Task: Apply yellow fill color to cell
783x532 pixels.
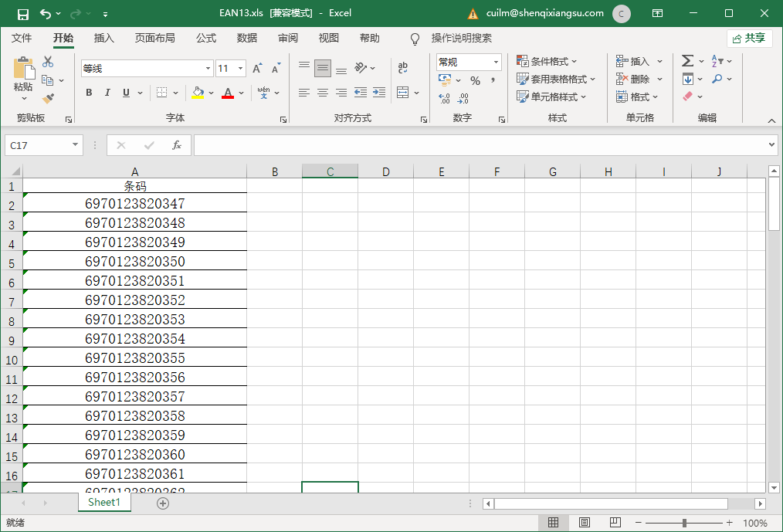Action: (x=198, y=93)
